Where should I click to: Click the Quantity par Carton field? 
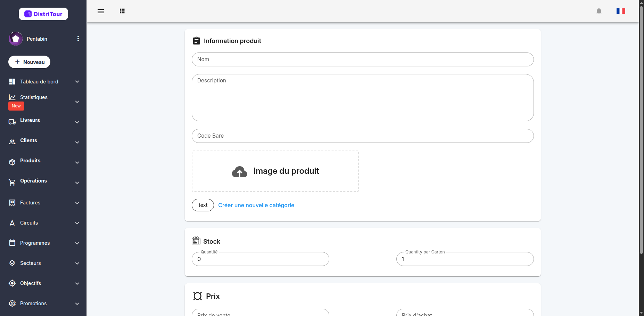click(x=465, y=259)
